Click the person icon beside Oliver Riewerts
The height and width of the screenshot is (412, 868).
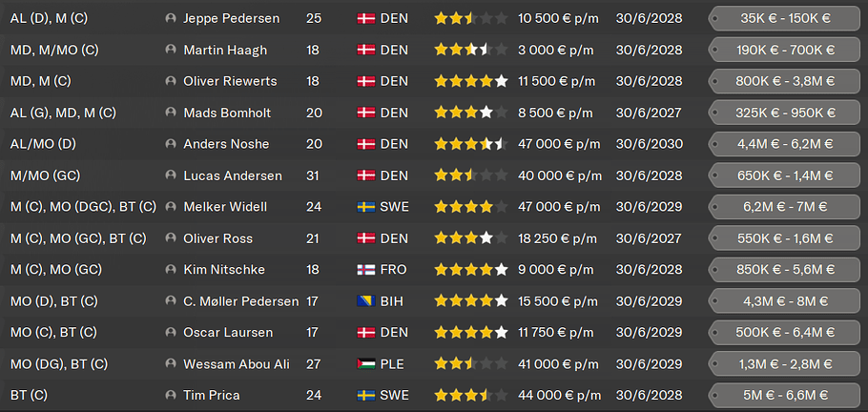(171, 81)
